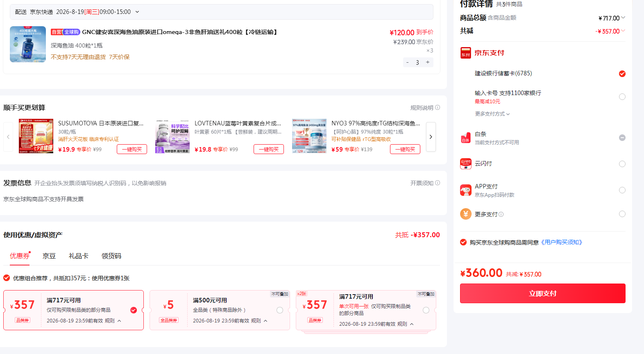This screenshot has height=354, width=644.
Task: Click 一键购买 for LOVTENAU blueberry lutein
Action: click(x=269, y=149)
